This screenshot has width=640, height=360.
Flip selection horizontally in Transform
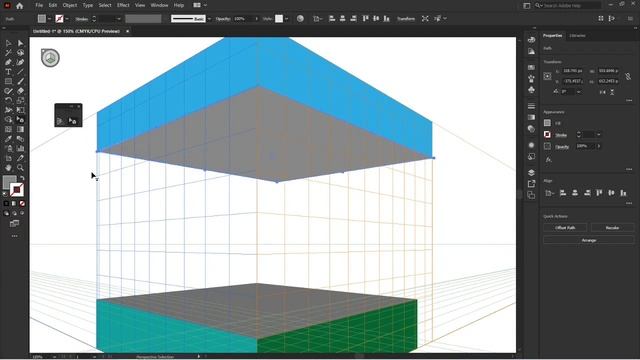(602, 92)
